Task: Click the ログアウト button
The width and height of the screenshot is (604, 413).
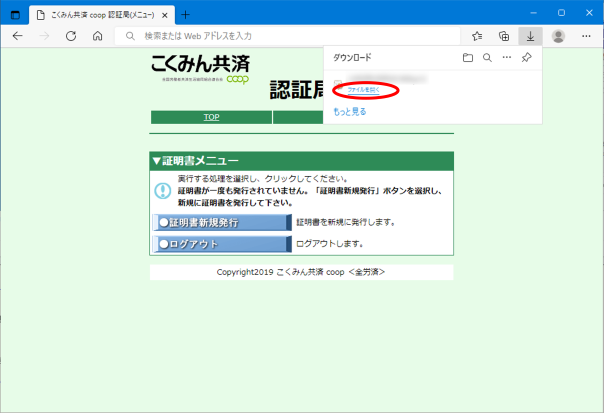Action: pyautogui.click(x=222, y=244)
